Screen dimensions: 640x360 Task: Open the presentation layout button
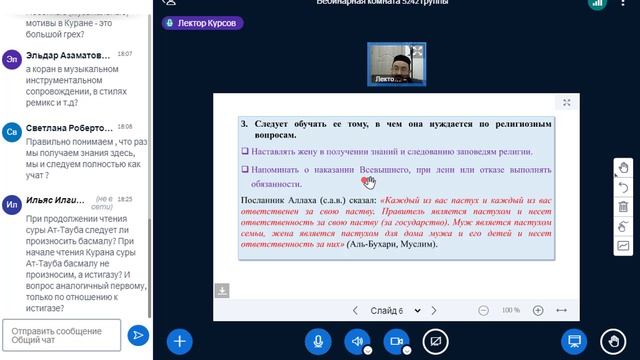pyautogui.click(x=574, y=341)
